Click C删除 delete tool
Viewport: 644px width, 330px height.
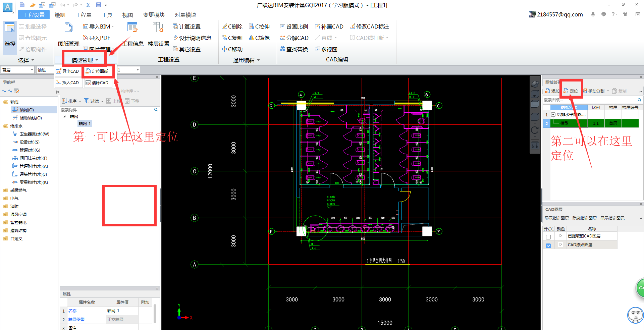[232, 26]
